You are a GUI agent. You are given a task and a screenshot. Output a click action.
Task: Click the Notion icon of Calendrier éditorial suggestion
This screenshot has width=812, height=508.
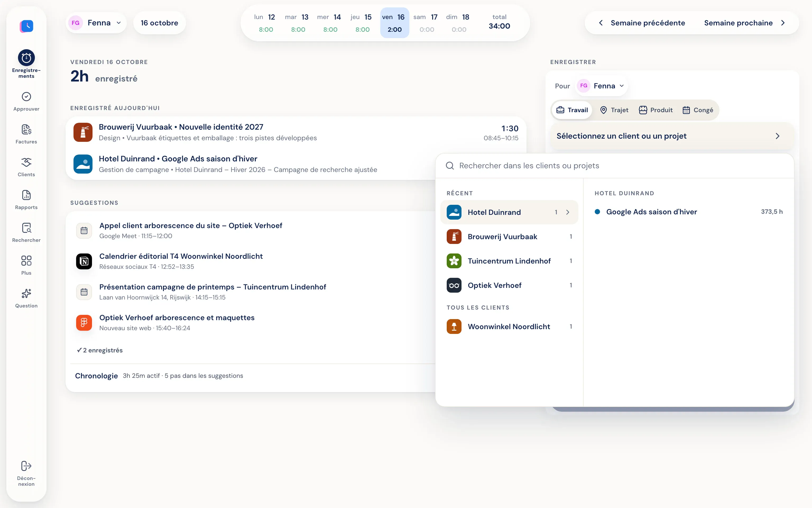point(84,261)
